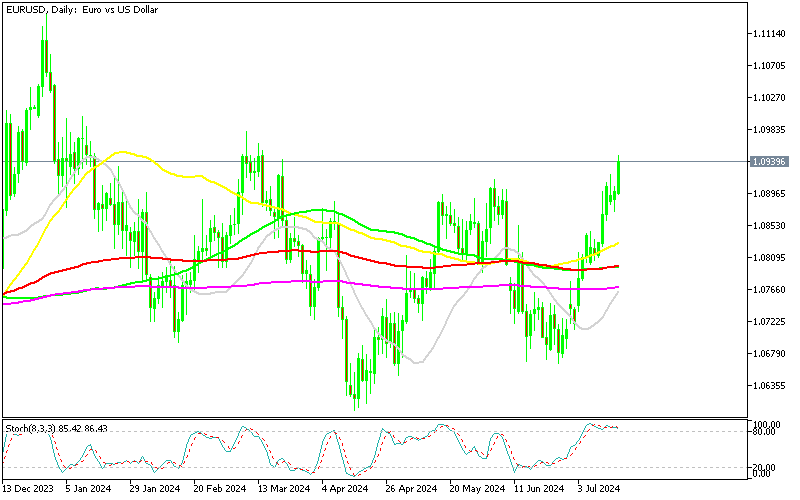Click the latest green candle on chart
Viewport: 800px width, 500px height.
coord(619,175)
